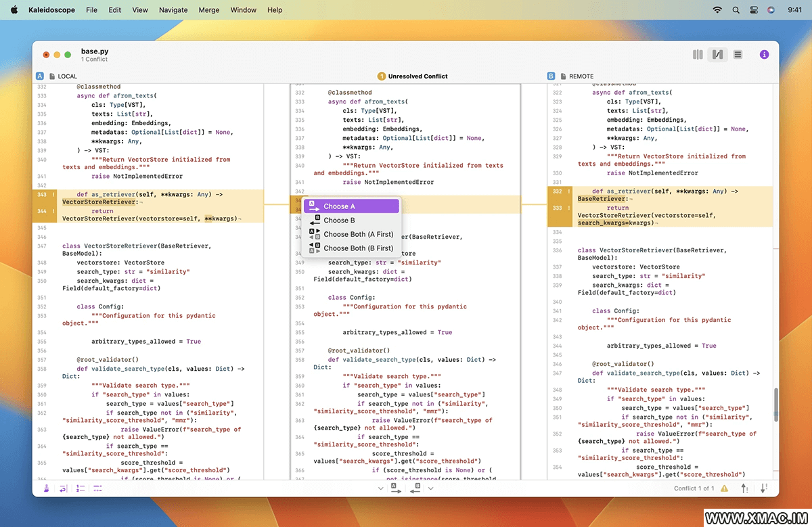Click @root_validator() line in LOCAL pane

click(x=108, y=360)
